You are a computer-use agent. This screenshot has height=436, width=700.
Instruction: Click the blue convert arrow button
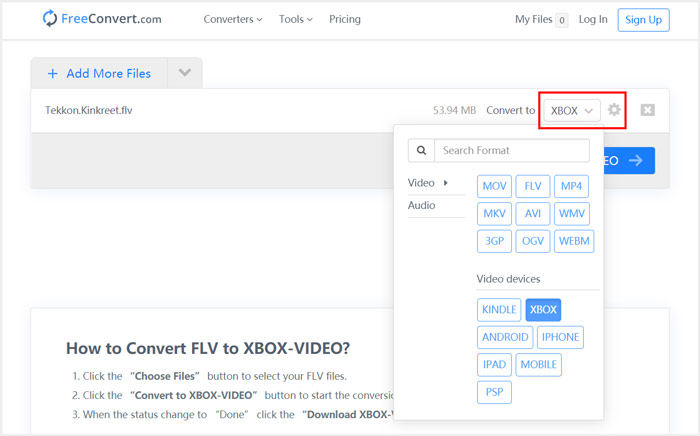point(629,161)
